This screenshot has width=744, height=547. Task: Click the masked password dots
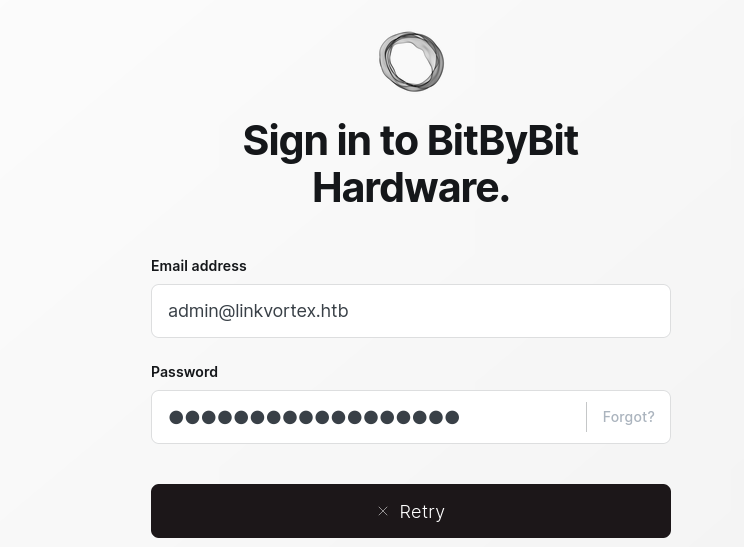click(x=314, y=417)
